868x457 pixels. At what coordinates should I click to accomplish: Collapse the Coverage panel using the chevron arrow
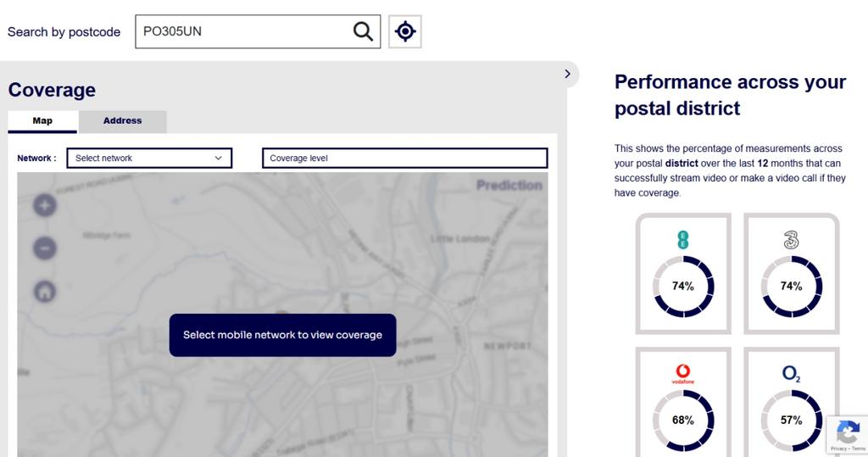pyautogui.click(x=567, y=74)
